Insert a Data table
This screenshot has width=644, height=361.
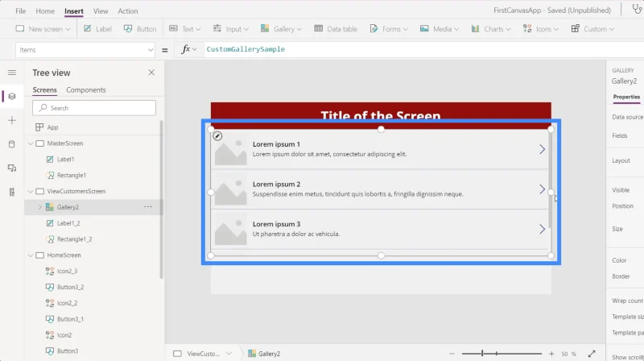click(336, 29)
